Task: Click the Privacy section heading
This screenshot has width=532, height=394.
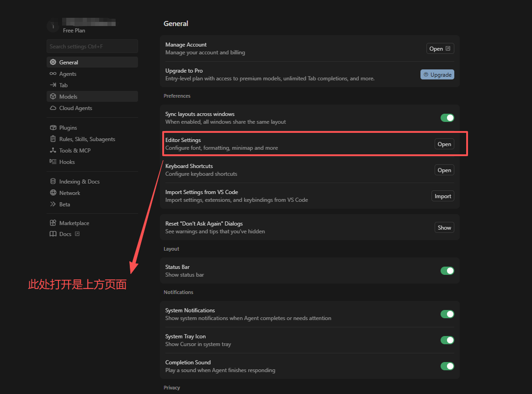Action: pyautogui.click(x=172, y=388)
